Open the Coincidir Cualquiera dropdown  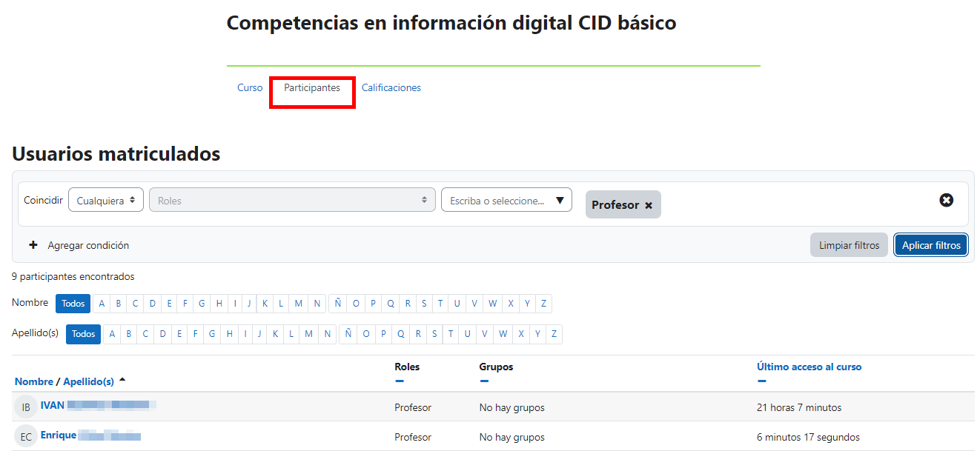click(x=106, y=200)
